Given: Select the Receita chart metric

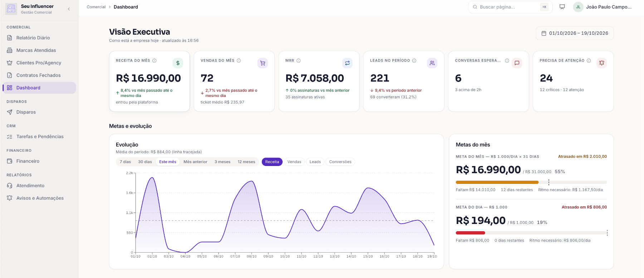Looking at the screenshot, I should (272, 162).
